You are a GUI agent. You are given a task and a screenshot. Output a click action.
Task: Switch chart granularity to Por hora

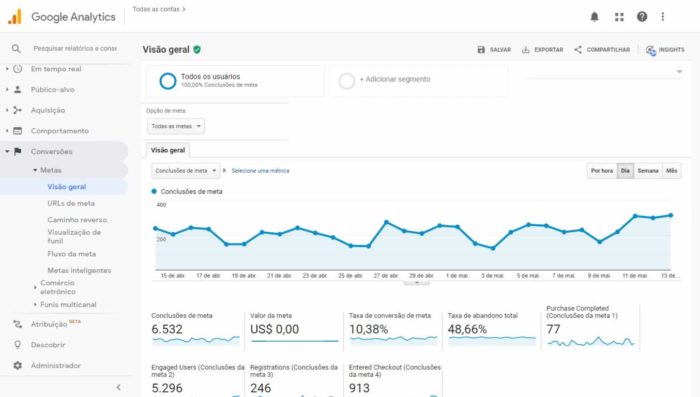click(x=602, y=171)
